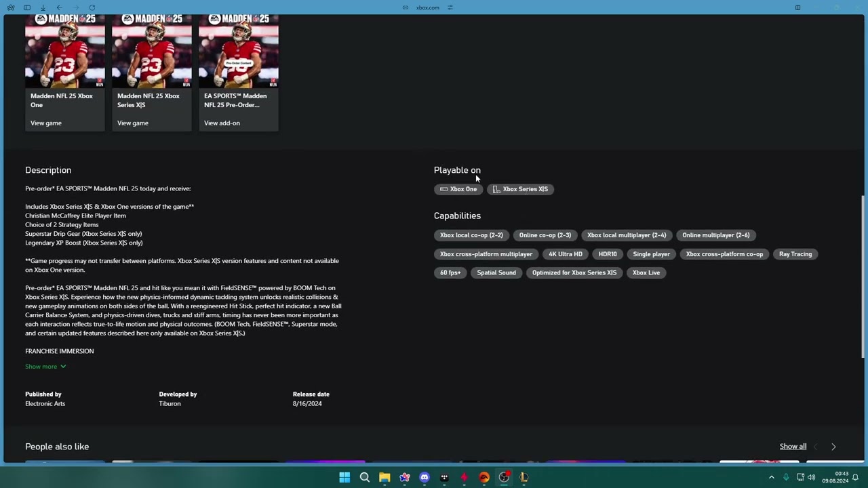Screen dimensions: 868x488
Task: Open the EA app from the taskbar
Action: pyautogui.click(x=484, y=477)
